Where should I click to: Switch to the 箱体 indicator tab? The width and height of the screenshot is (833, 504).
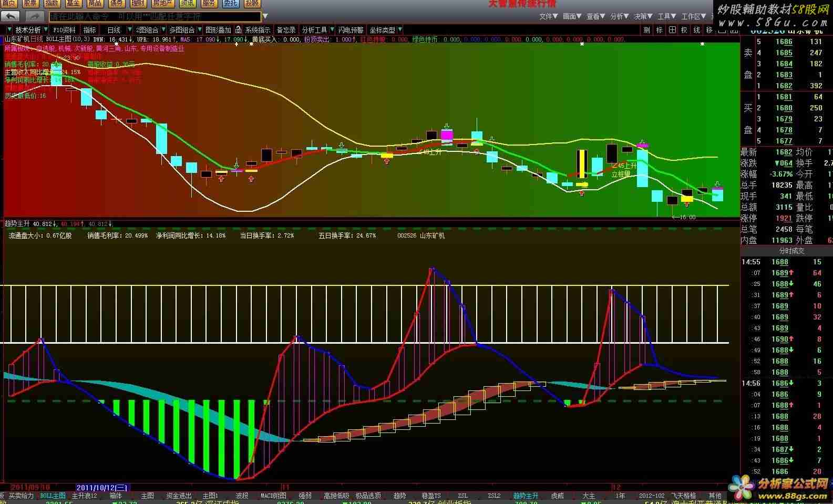(116, 496)
